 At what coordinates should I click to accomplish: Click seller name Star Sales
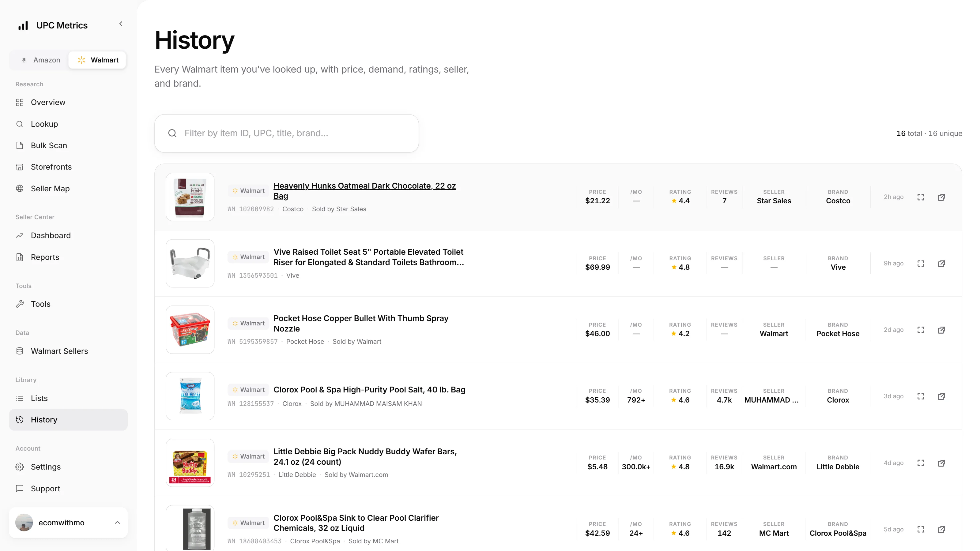pos(774,201)
